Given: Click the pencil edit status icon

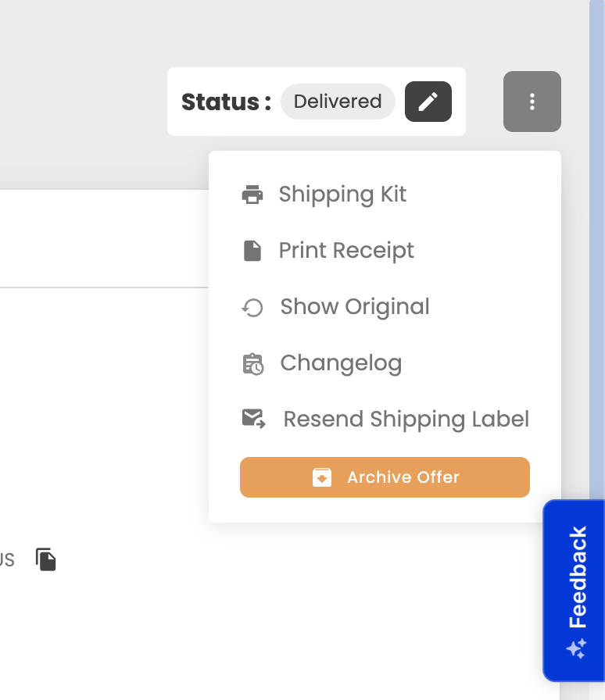Looking at the screenshot, I should click(428, 102).
